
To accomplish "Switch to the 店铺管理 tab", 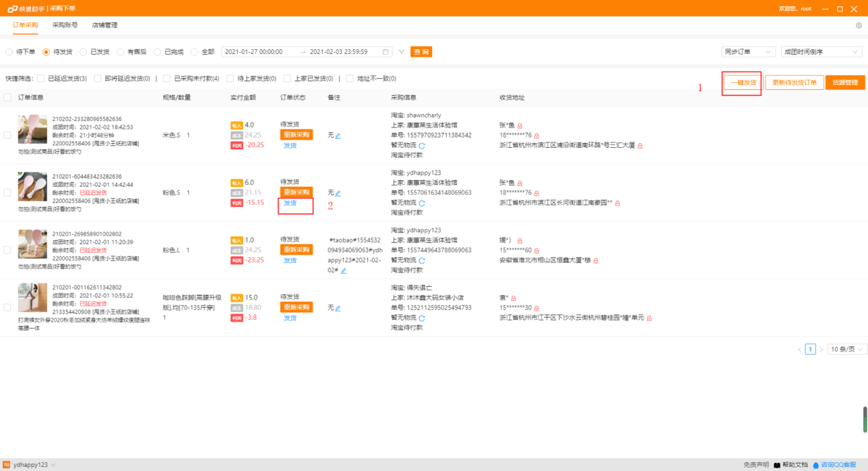I will [104, 24].
